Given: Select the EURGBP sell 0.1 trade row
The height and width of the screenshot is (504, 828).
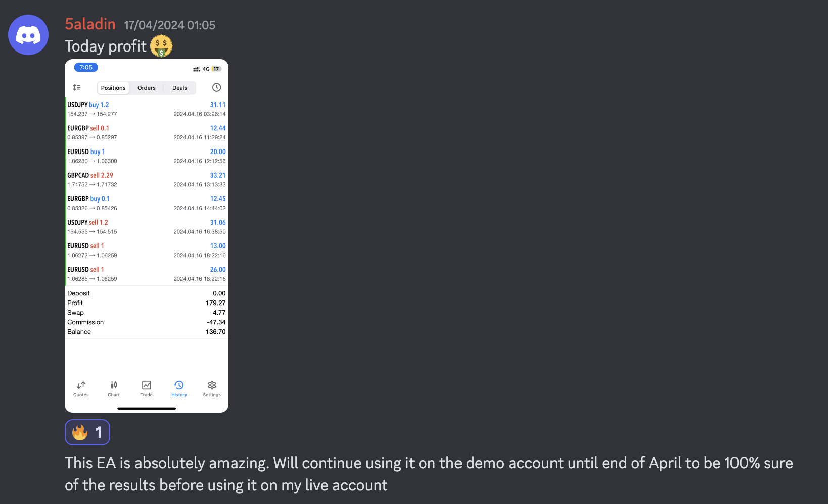Looking at the screenshot, I should (147, 133).
